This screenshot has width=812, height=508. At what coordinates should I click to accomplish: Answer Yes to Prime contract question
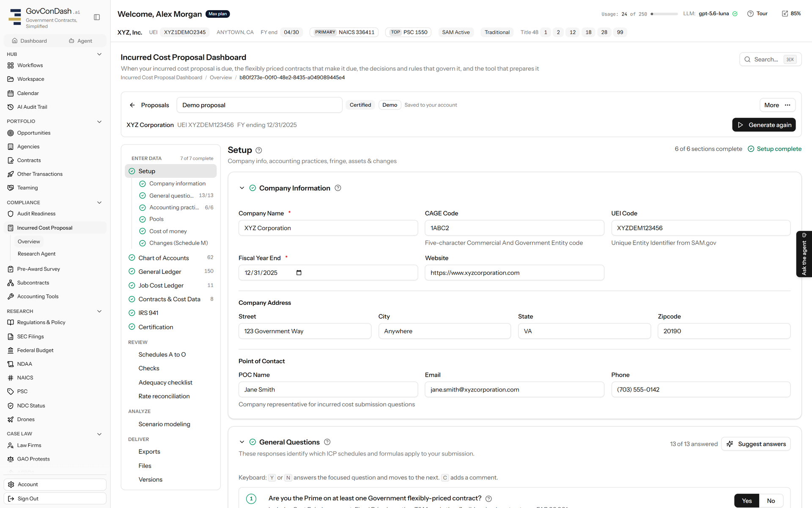coord(747,501)
